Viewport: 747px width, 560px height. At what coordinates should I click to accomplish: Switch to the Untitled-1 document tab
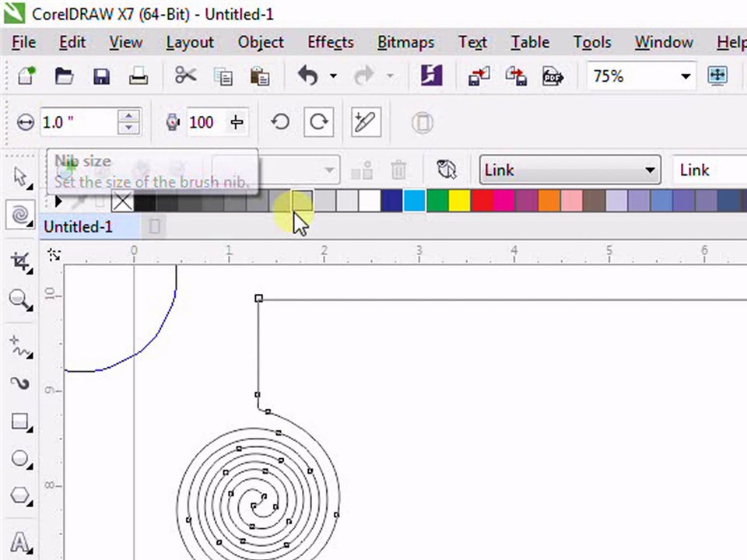tap(78, 226)
